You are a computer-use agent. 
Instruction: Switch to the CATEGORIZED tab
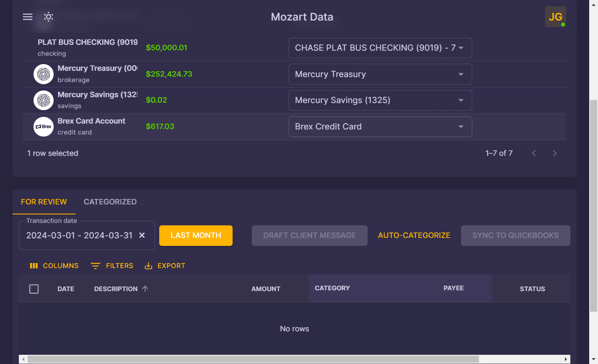tap(110, 202)
